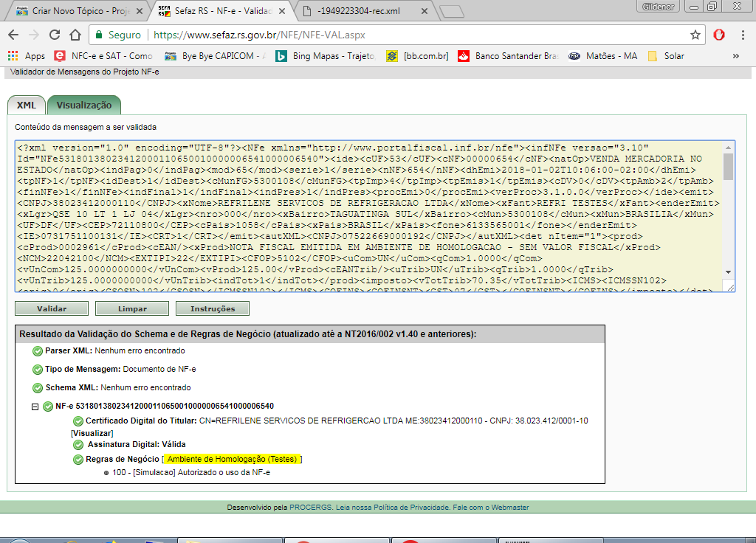The image size is (756, 543).
Task: Open the Banco Santander bookmark
Action: coord(508,56)
